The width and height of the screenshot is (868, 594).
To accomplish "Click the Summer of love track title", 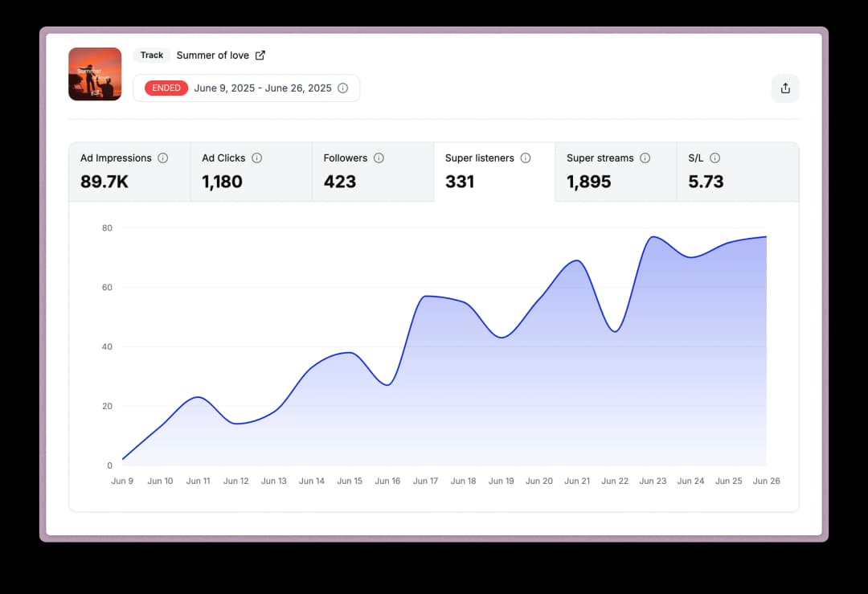I will [x=212, y=55].
